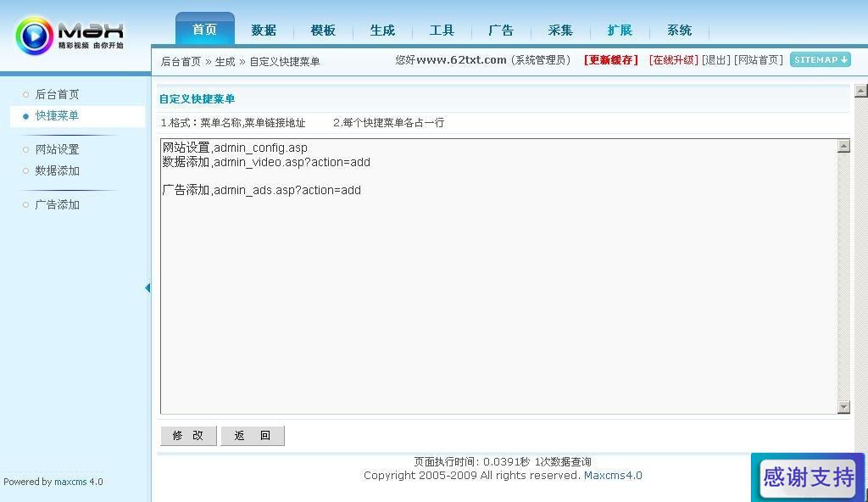
Task: Switch to the 生成 tab
Action: pos(382,30)
